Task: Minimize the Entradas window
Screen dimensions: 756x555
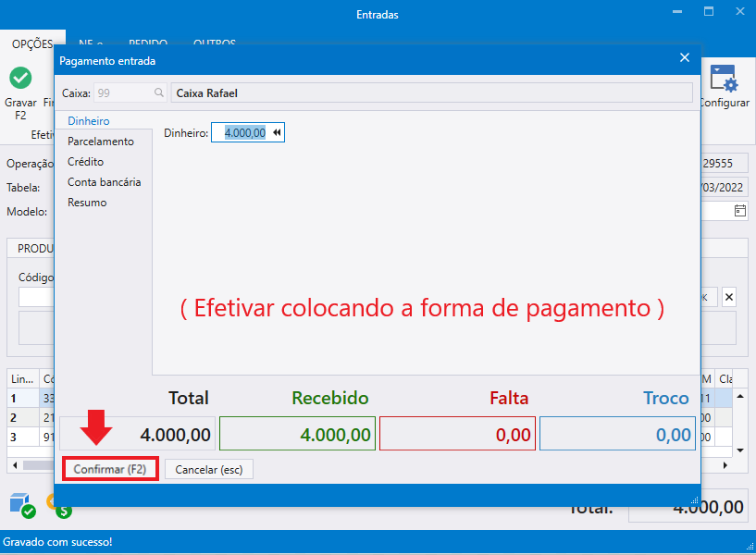Action: pyautogui.click(x=677, y=11)
